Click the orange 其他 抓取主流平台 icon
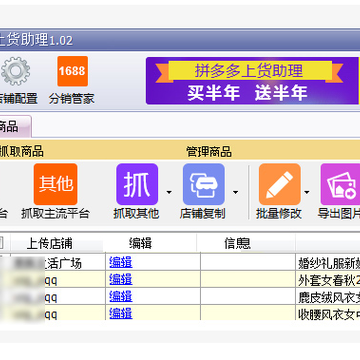 point(56,184)
